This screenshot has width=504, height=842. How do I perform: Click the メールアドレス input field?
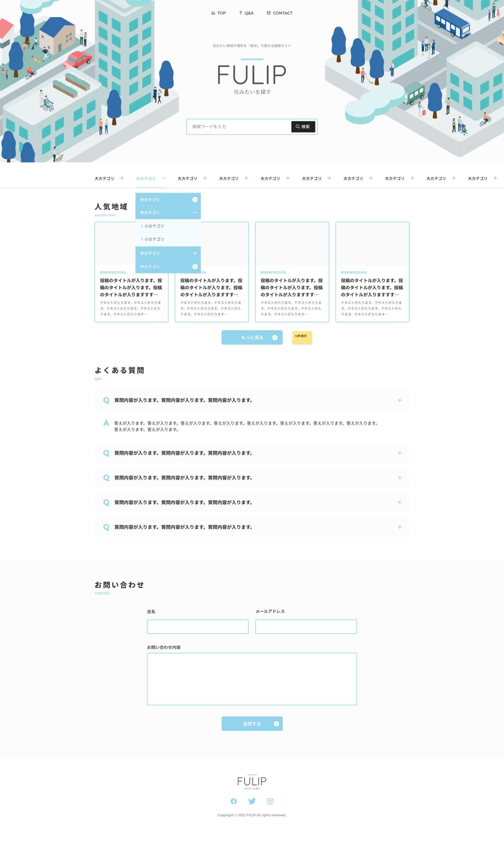(x=306, y=627)
